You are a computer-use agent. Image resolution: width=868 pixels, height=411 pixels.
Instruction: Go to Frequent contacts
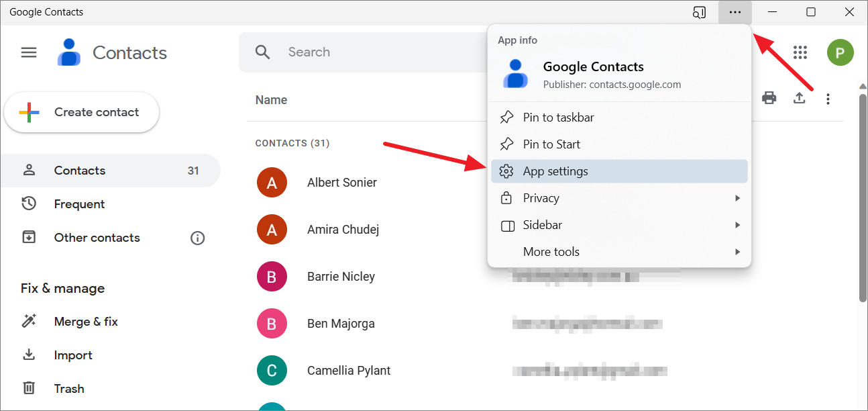110,204
